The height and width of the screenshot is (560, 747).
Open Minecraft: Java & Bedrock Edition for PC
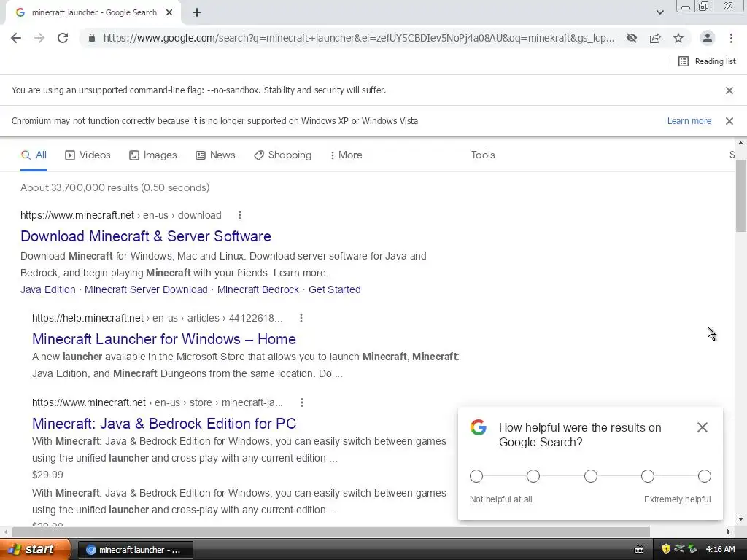click(x=164, y=424)
